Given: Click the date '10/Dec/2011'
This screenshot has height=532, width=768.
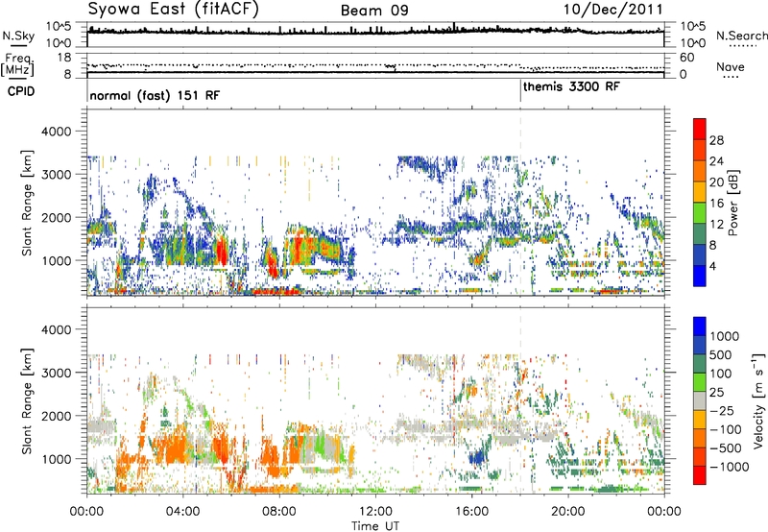Looking at the screenshot, I should [613, 10].
